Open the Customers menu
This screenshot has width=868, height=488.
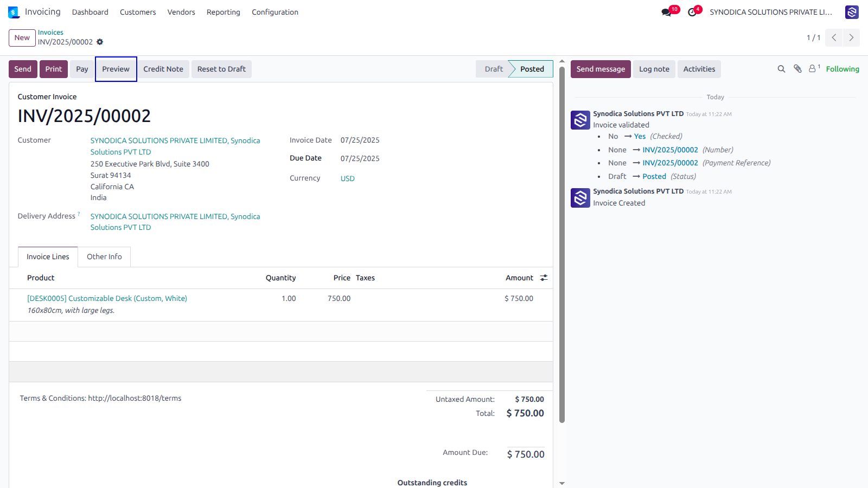[x=138, y=12]
